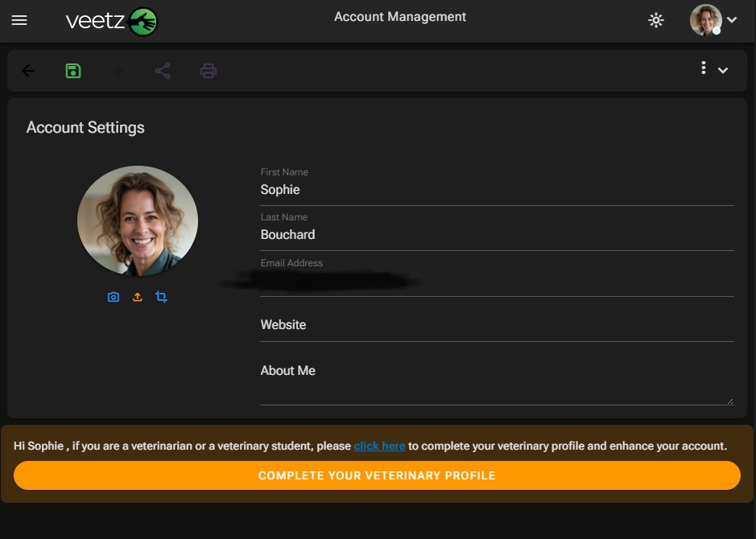
Task: Click the back arrow in the toolbar
Action: click(x=29, y=71)
